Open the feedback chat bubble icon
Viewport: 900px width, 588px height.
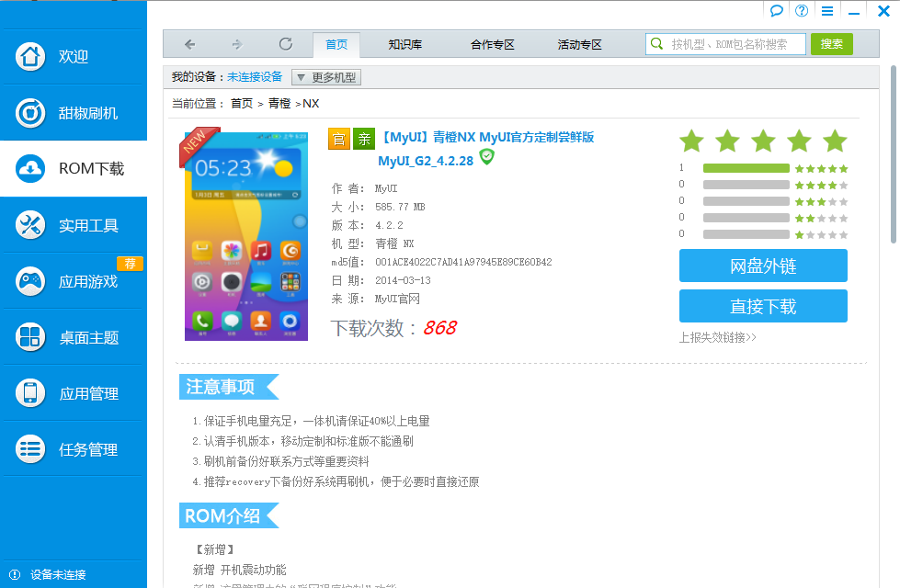[x=777, y=10]
